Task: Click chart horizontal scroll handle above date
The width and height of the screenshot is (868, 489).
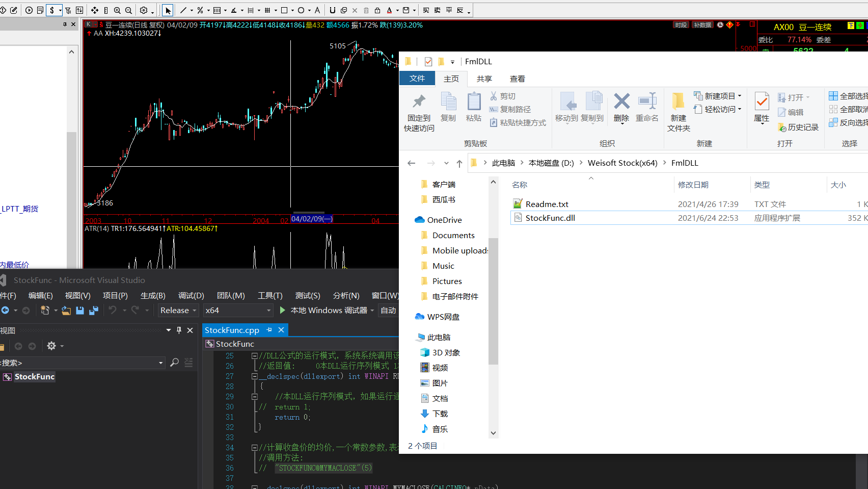Action: click(309, 212)
